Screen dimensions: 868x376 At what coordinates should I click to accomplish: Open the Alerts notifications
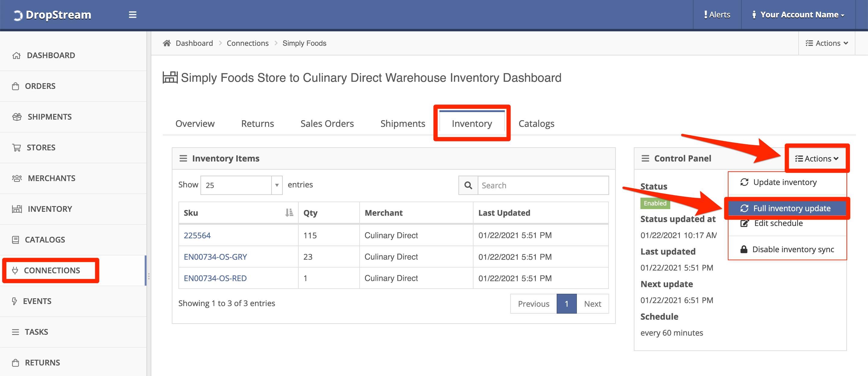point(717,15)
